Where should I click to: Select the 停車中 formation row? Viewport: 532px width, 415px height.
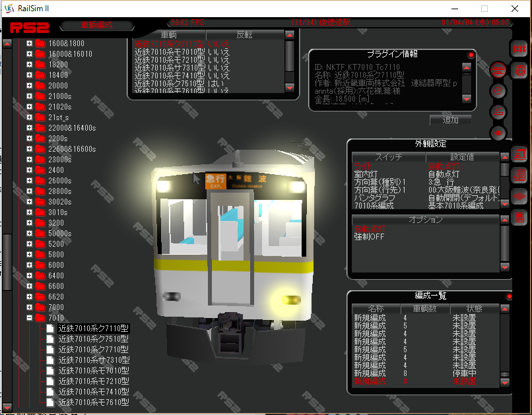tap(426, 373)
